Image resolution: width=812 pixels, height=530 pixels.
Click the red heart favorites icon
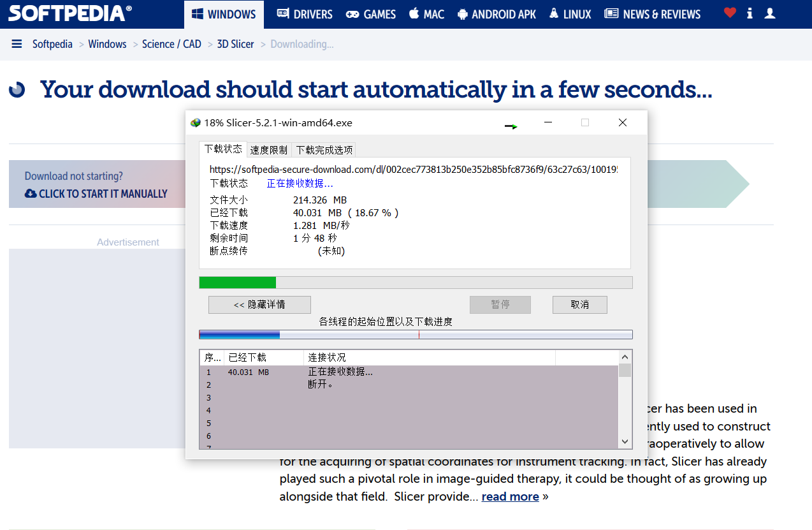coord(730,13)
